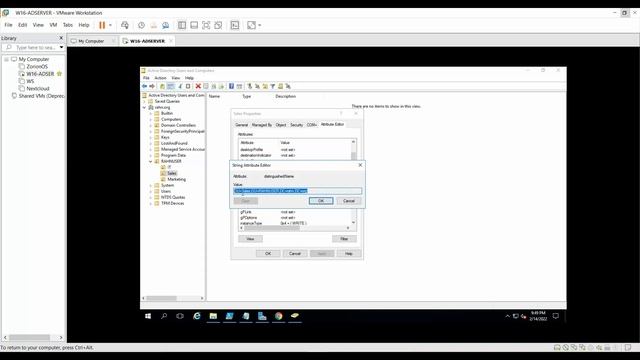The height and width of the screenshot is (360, 640).
Task: Select ZorinOS in the VMware library
Action: (x=37, y=67)
